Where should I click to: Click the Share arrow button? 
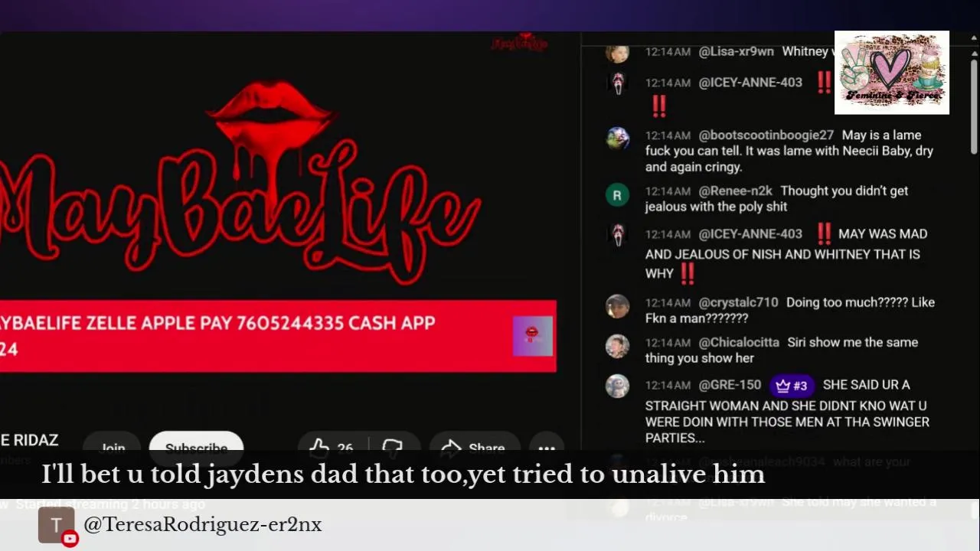point(474,448)
